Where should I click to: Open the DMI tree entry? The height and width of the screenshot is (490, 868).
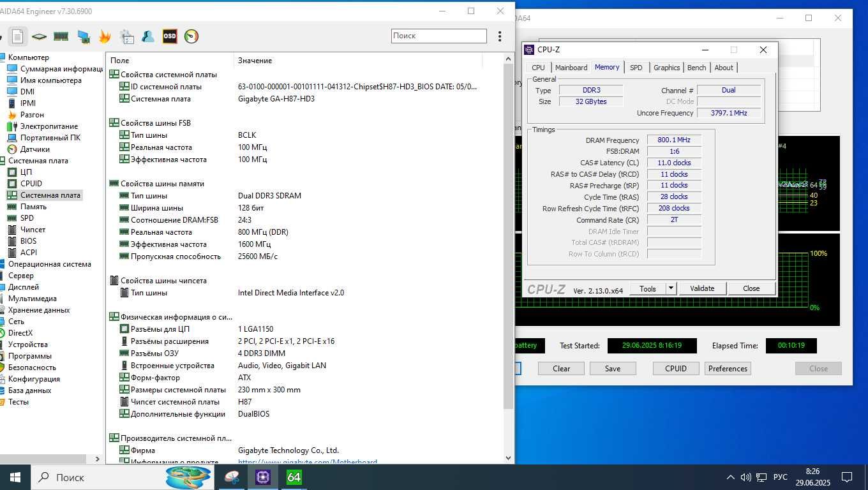(x=27, y=92)
